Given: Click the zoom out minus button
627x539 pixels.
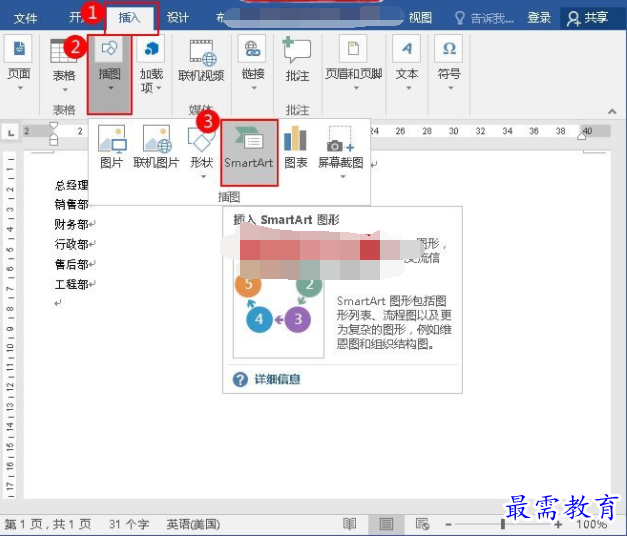Looking at the screenshot, I should pyautogui.click(x=449, y=524).
